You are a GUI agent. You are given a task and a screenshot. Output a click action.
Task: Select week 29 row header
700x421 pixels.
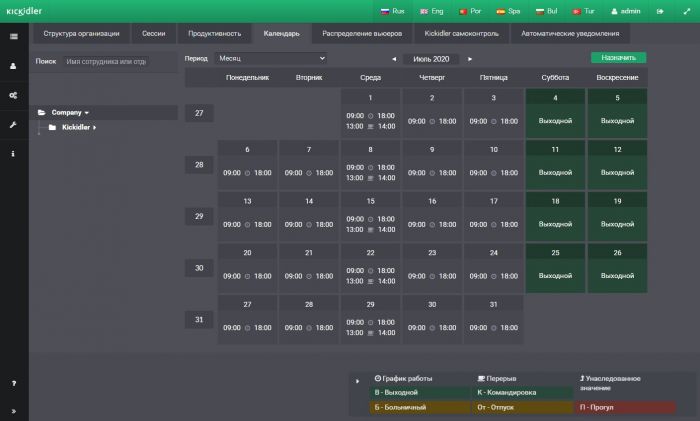(199, 217)
